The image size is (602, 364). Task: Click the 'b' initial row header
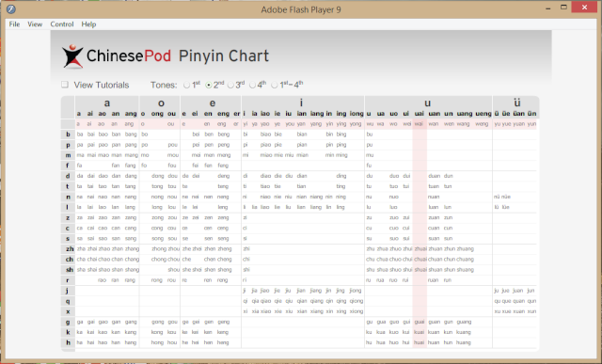pyautogui.click(x=68, y=135)
